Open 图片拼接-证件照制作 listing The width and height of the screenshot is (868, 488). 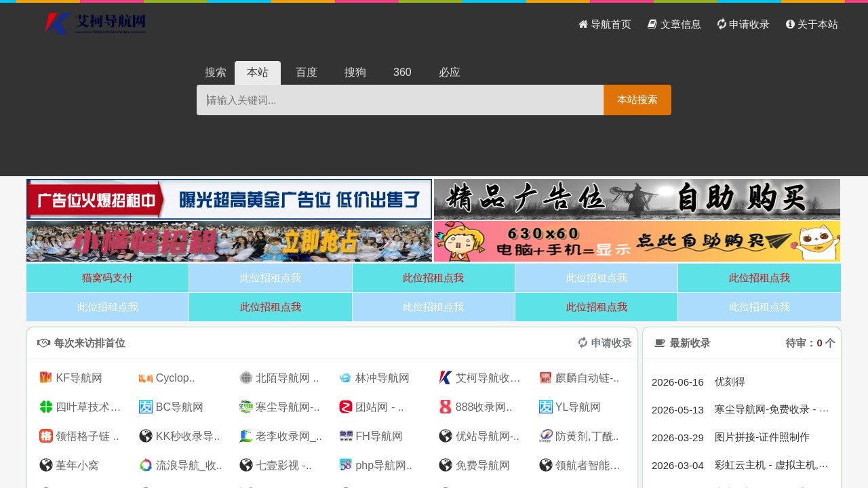pos(762,437)
